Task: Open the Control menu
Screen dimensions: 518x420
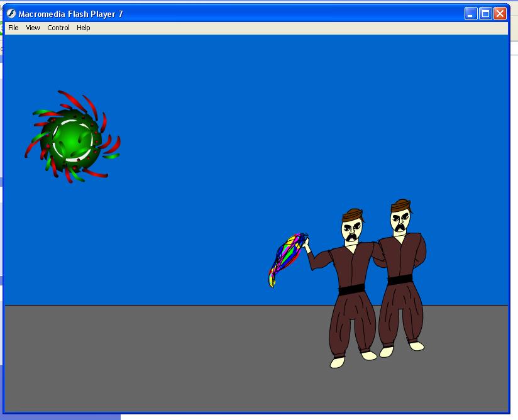Action: pyautogui.click(x=58, y=28)
